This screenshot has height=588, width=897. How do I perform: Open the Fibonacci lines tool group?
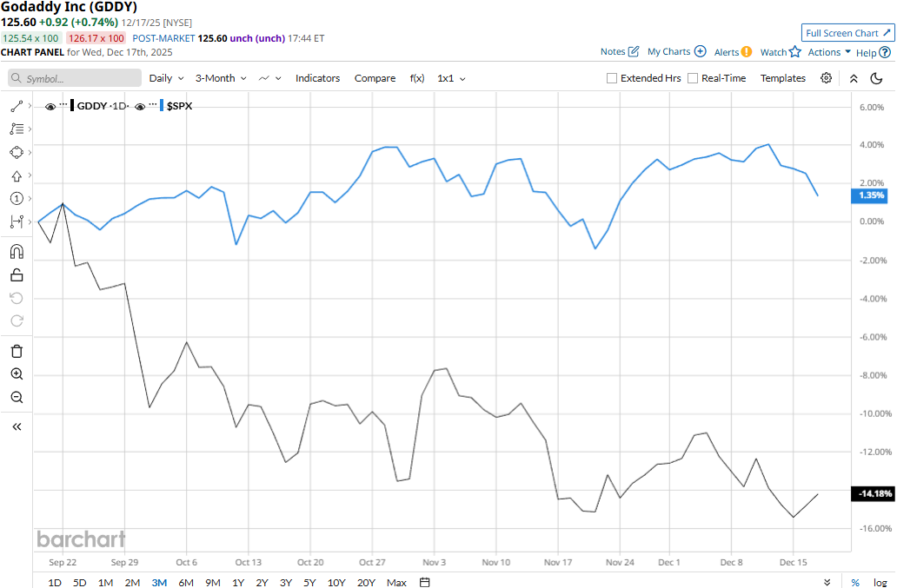click(17, 129)
